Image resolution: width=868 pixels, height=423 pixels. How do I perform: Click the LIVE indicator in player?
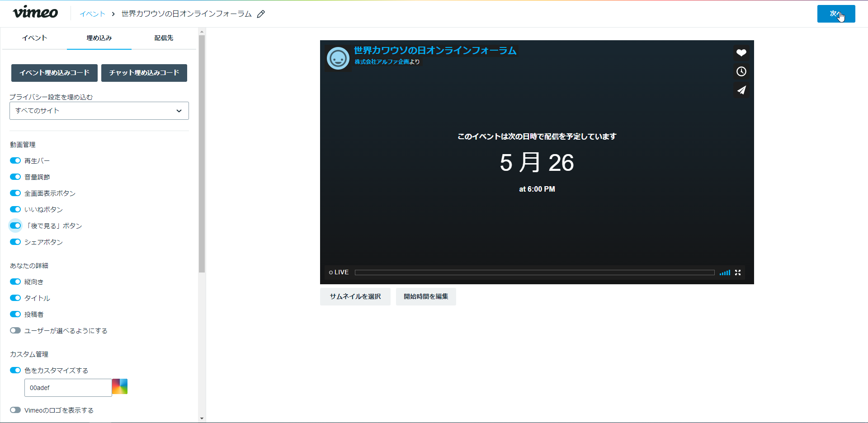pyautogui.click(x=339, y=273)
